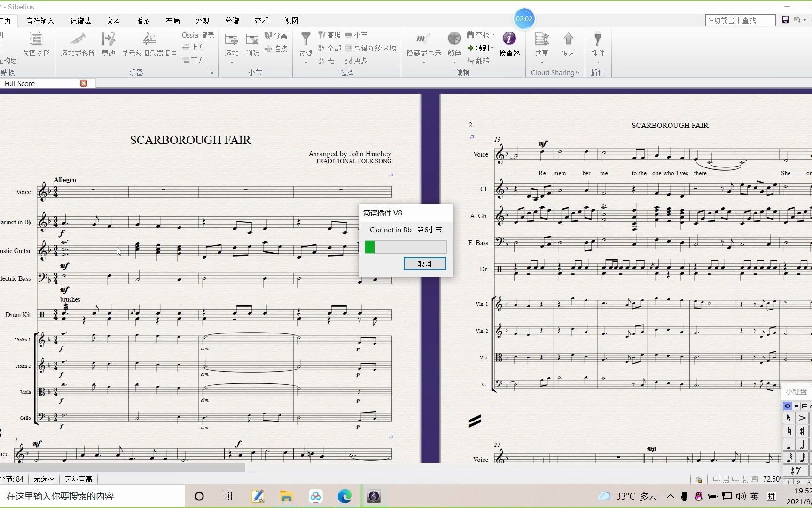Screen dimensions: 812x508
Task: Switch to the 播放 ribbon tab
Action: [x=143, y=21]
